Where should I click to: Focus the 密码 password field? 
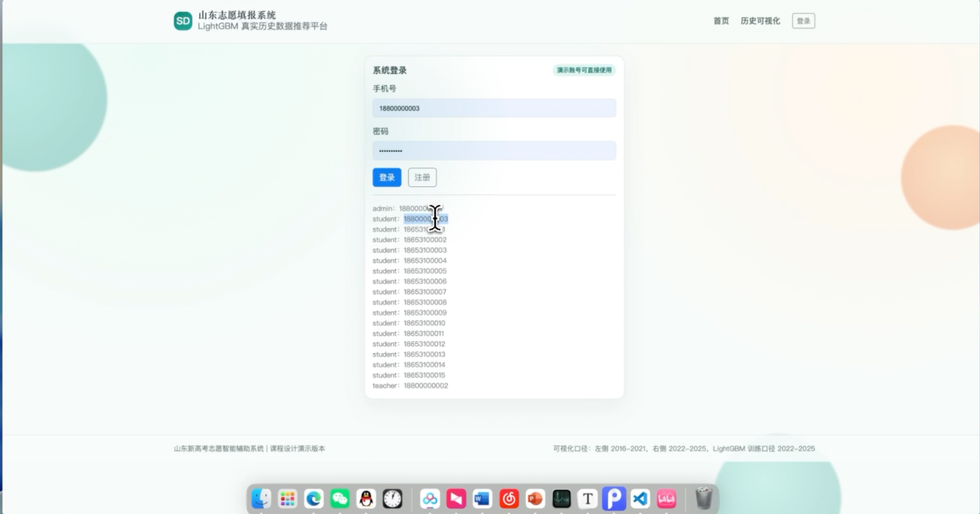[494, 151]
